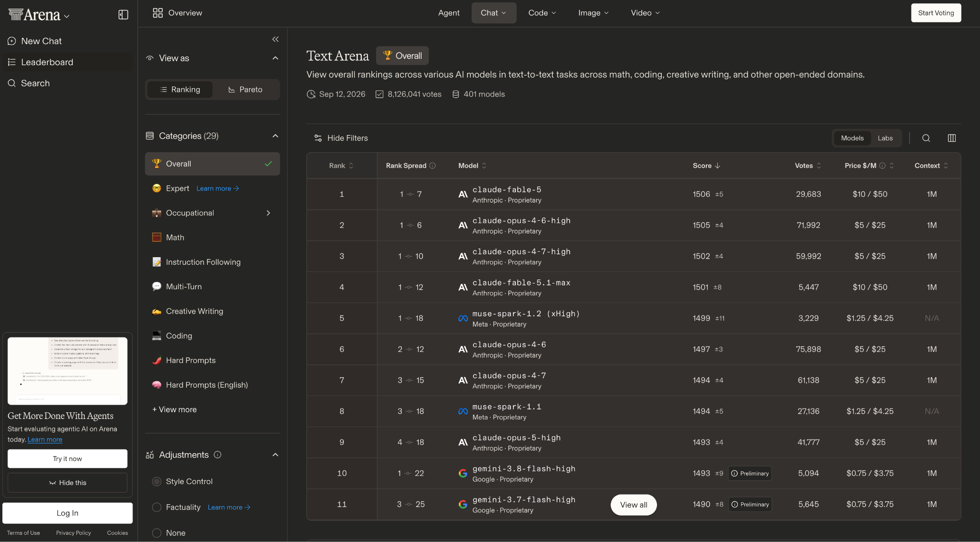Click the New Chat plus icon
This screenshot has width=980, height=542.
(12, 41)
